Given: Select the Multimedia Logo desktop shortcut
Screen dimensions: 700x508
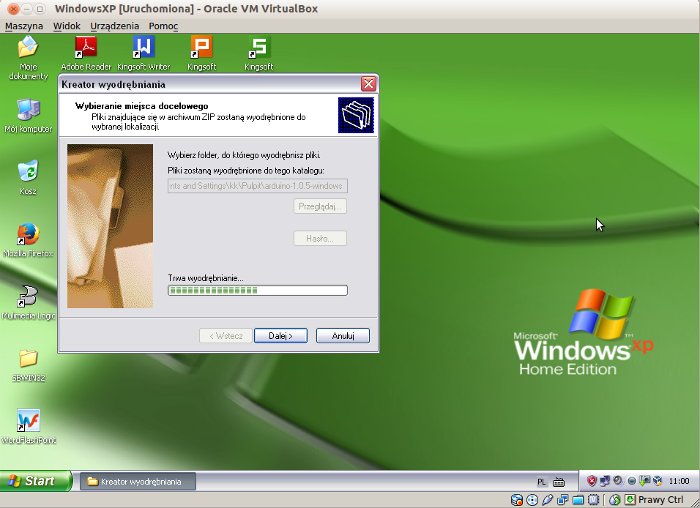Looking at the screenshot, I should tap(28, 302).
